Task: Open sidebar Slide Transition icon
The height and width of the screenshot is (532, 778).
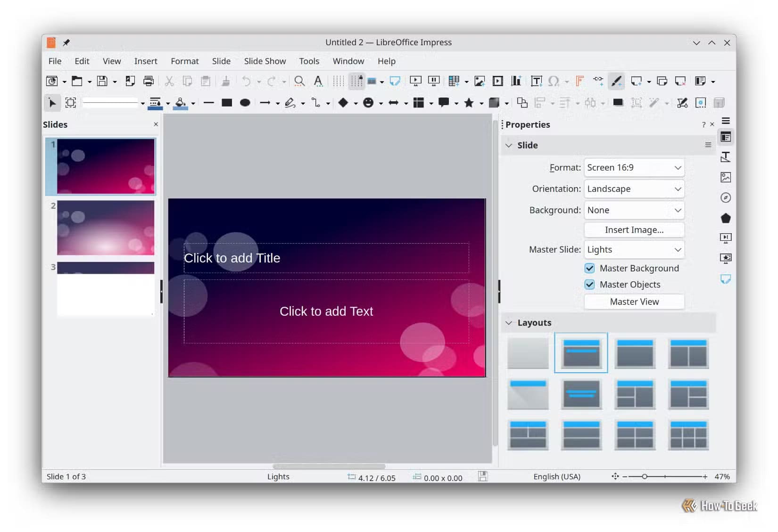Action: point(726,238)
